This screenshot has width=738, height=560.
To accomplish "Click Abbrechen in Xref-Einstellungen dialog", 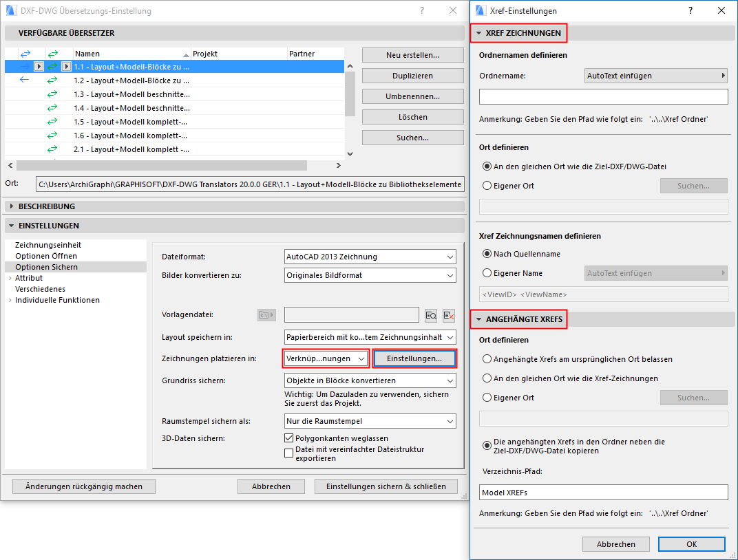I will coord(616,544).
